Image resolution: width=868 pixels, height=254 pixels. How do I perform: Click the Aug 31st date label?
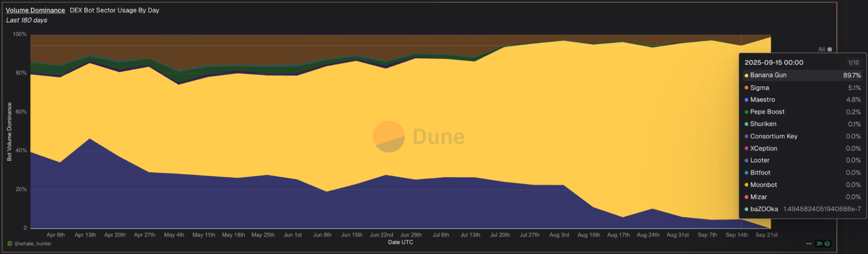click(678, 235)
